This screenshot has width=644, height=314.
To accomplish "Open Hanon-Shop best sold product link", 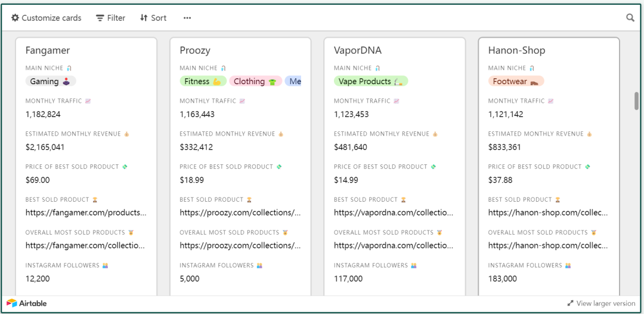I will [x=548, y=213].
